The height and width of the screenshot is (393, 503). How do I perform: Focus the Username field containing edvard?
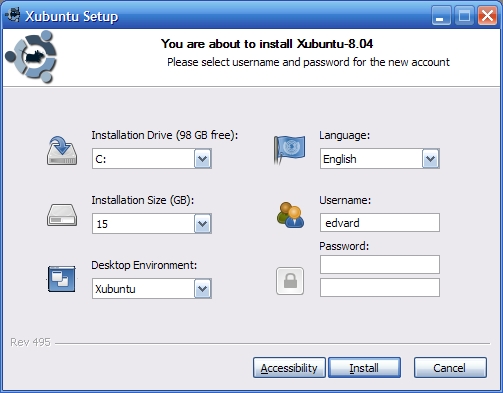click(x=380, y=222)
